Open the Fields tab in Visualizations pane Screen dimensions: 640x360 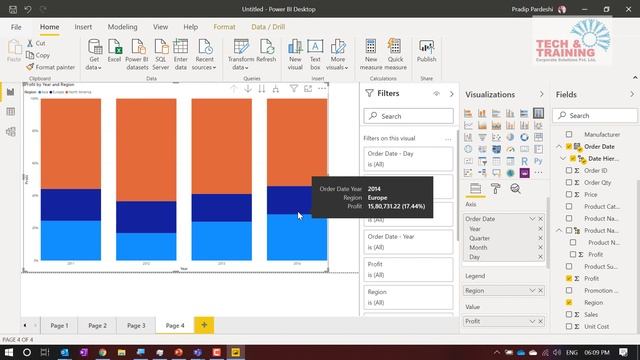pos(475,189)
